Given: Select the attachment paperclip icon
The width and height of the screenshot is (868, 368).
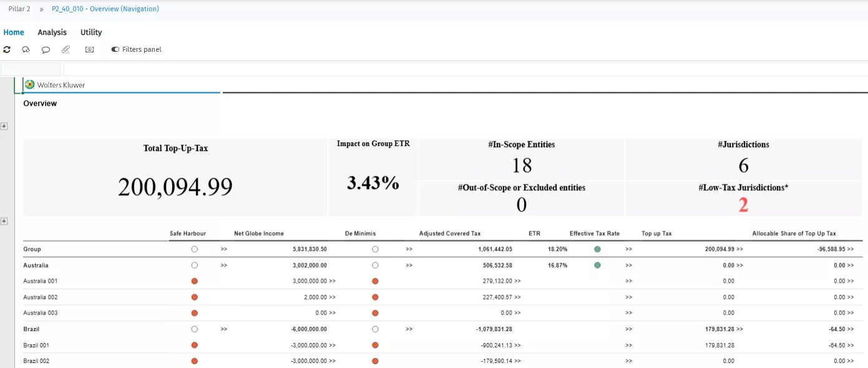Looking at the screenshot, I should [x=65, y=49].
